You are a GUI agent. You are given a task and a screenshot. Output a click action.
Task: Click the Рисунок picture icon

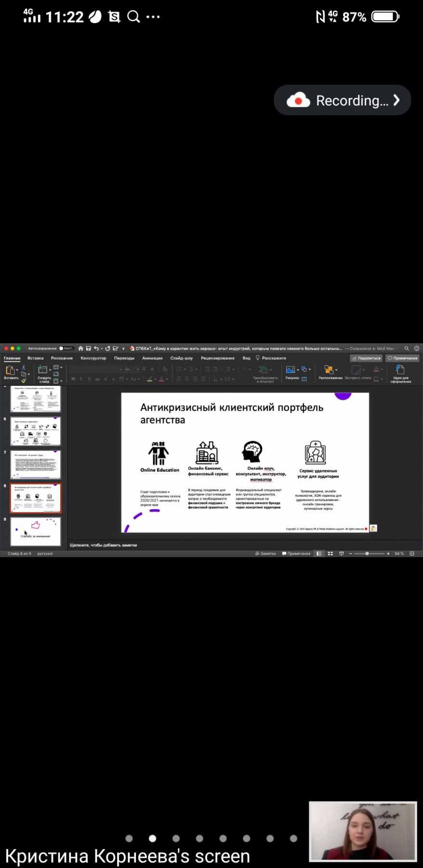(290, 370)
